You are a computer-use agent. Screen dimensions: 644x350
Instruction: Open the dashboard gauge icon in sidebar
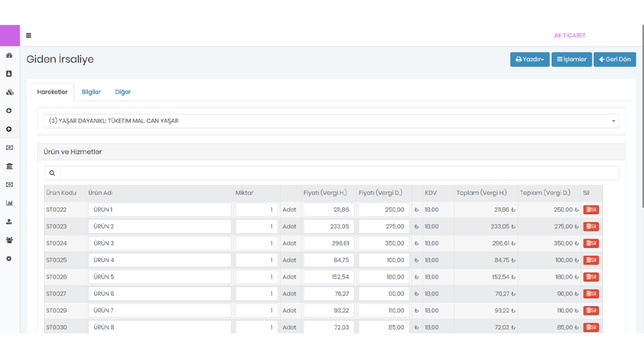click(9, 55)
